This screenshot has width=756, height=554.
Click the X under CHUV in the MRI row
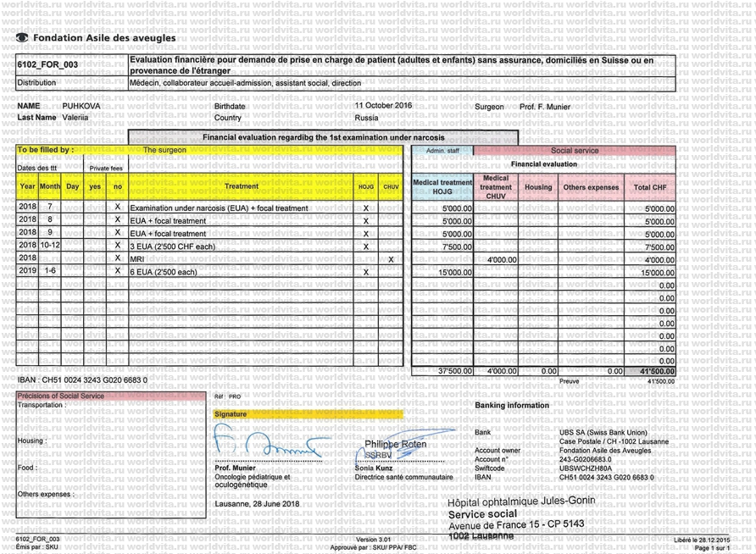[391, 259]
